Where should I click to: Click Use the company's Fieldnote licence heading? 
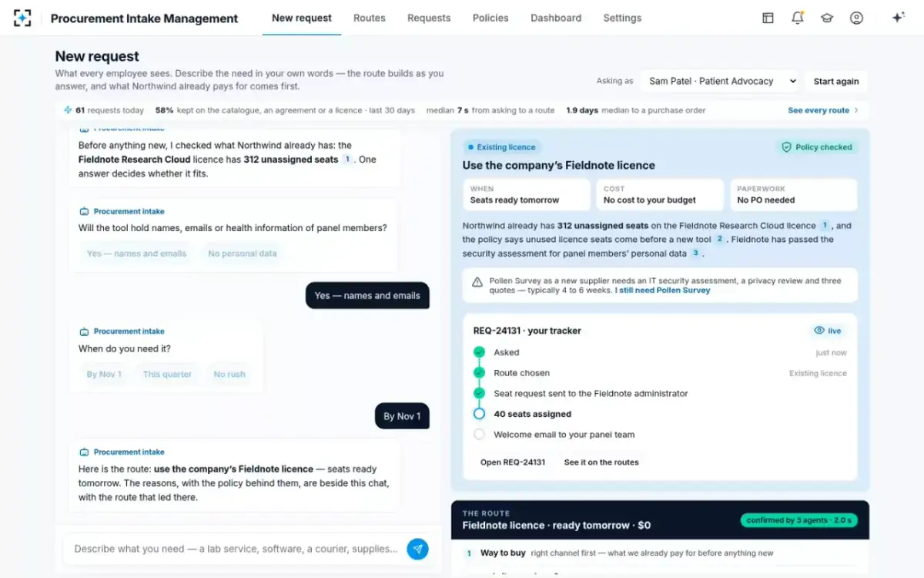point(559,165)
